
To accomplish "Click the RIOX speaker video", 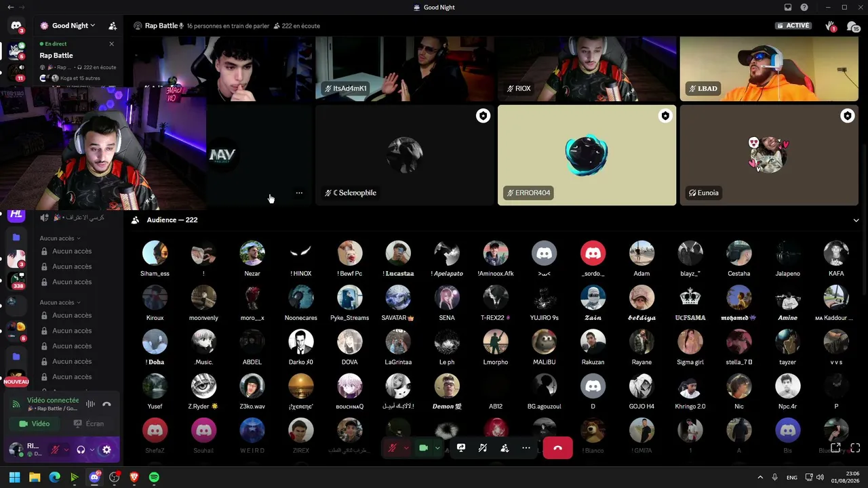I will click(587, 68).
